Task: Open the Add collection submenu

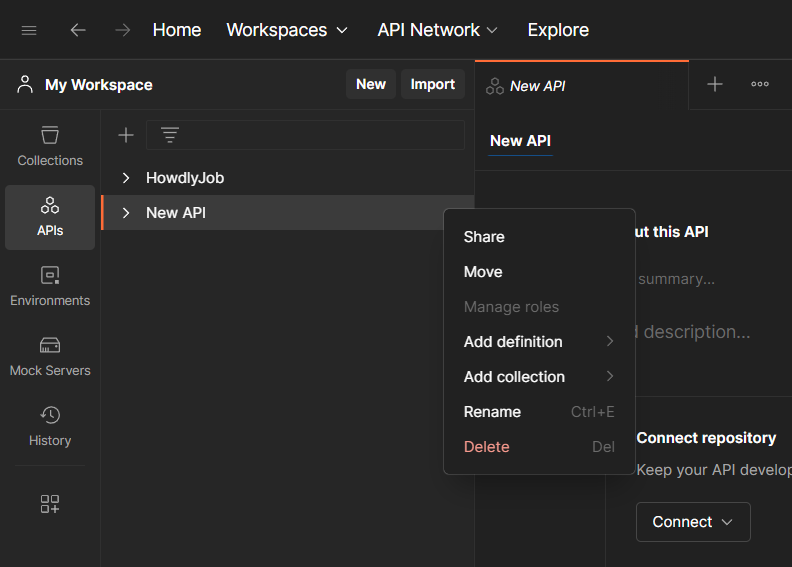Action: 539,377
